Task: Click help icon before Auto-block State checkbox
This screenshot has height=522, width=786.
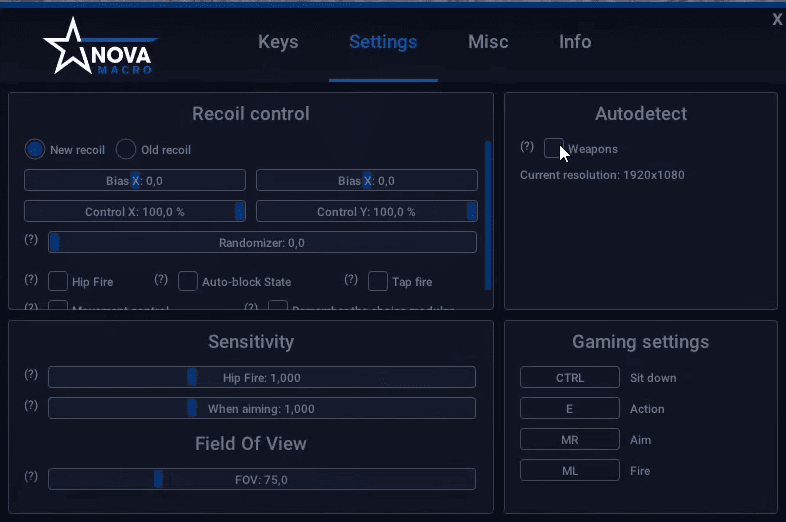Action: pos(161,280)
